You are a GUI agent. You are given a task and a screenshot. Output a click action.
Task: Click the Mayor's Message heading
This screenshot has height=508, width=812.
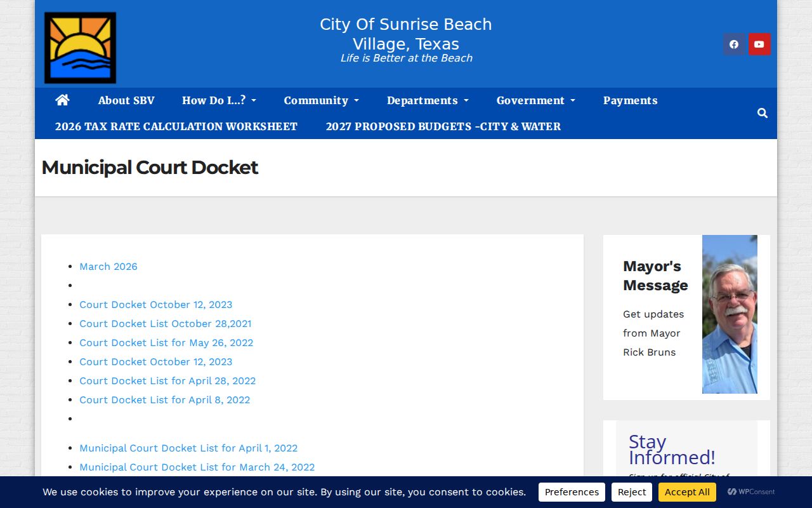[x=655, y=276]
